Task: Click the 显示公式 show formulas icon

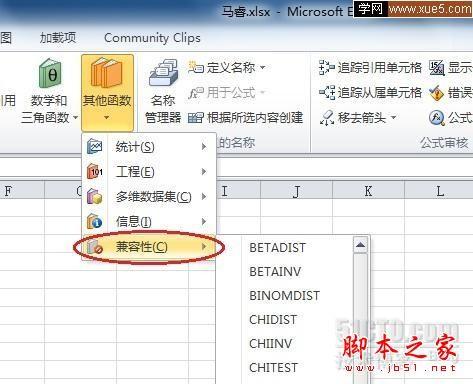Action: coord(437,68)
